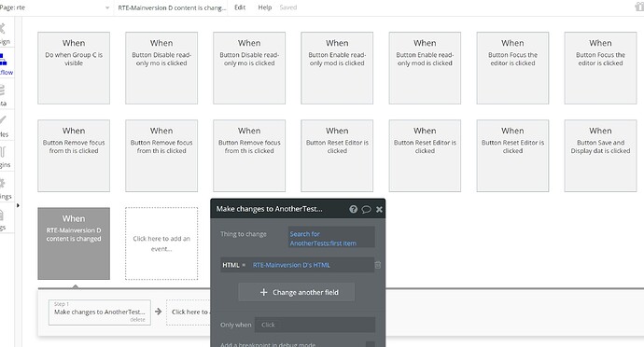644x347 pixels.
Task: Open the Help menu
Action: pos(265,7)
